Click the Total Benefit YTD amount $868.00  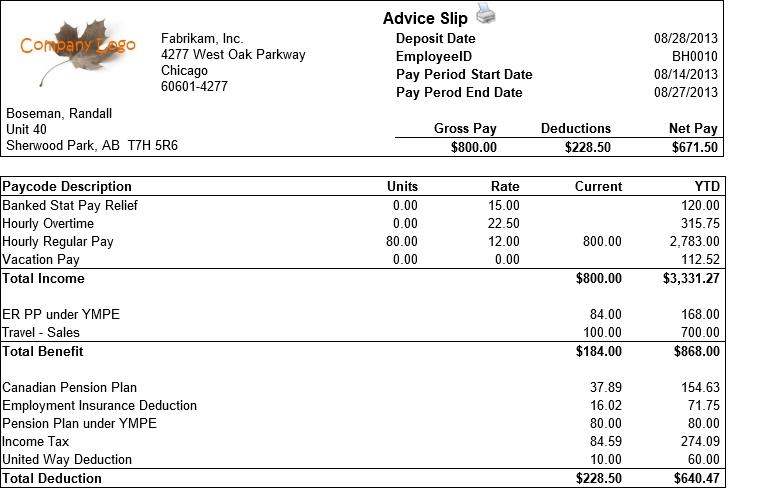(695, 352)
